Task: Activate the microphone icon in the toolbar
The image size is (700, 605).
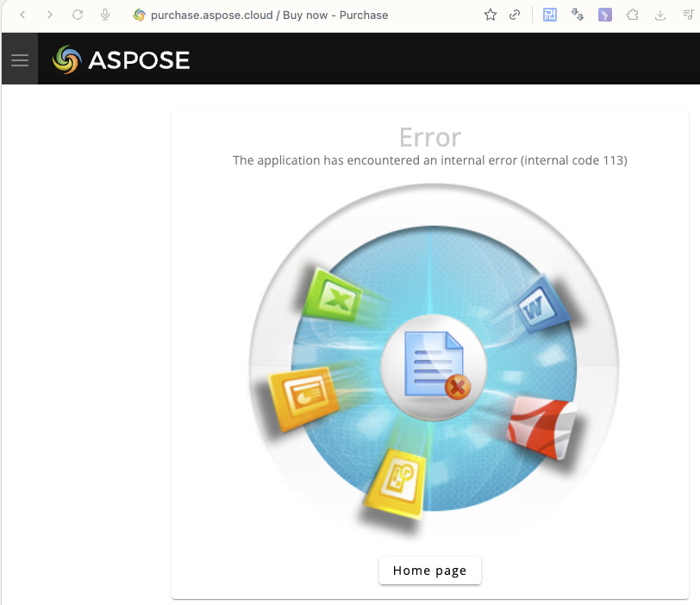Action: click(x=105, y=16)
